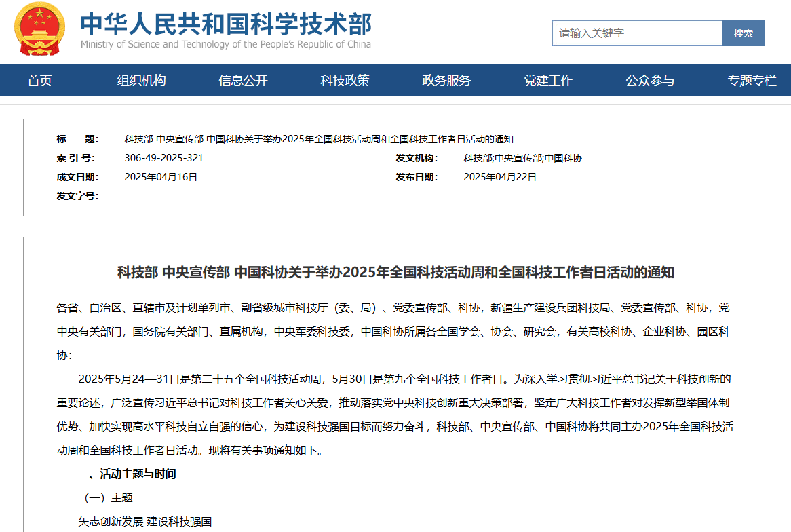The width and height of the screenshot is (791, 532).
Task: Click the 发布日期 label
Action: [417, 177]
